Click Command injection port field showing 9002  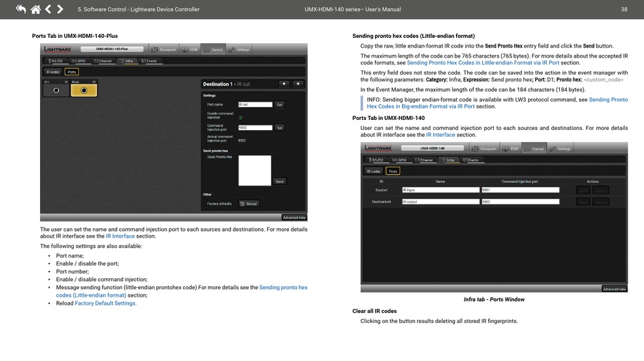[255, 127]
